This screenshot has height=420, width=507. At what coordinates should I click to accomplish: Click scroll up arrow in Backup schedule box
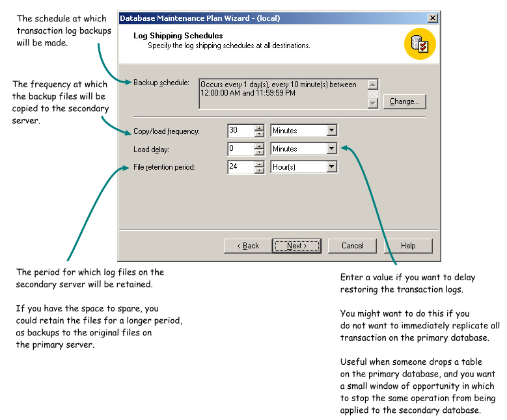click(373, 85)
